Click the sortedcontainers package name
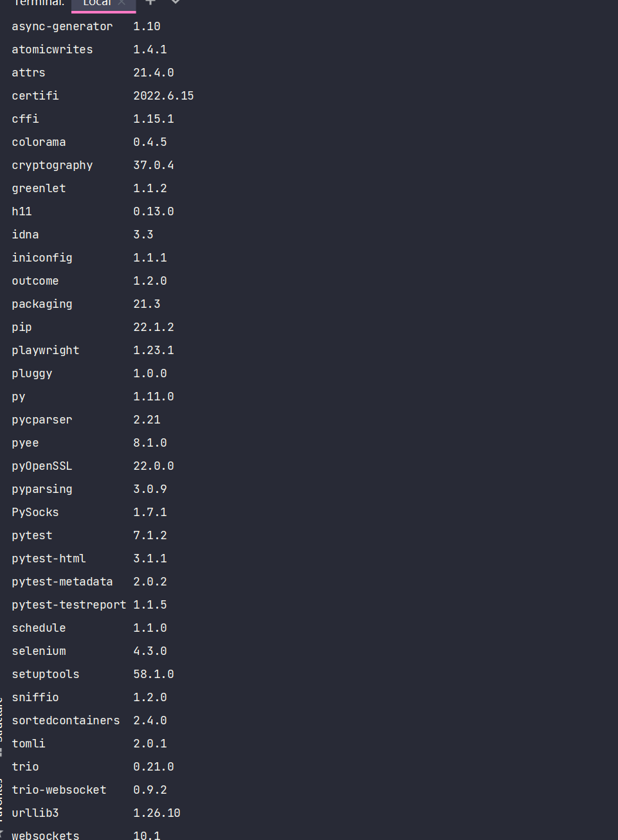618x840 pixels. [x=66, y=720]
